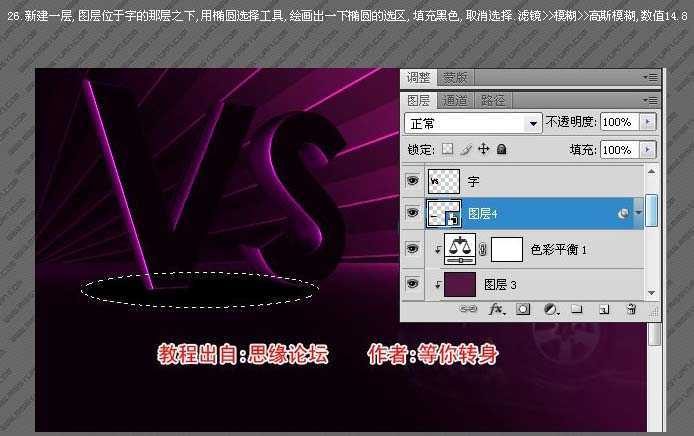
Task: Select the layer name 图层4
Action: click(482, 214)
